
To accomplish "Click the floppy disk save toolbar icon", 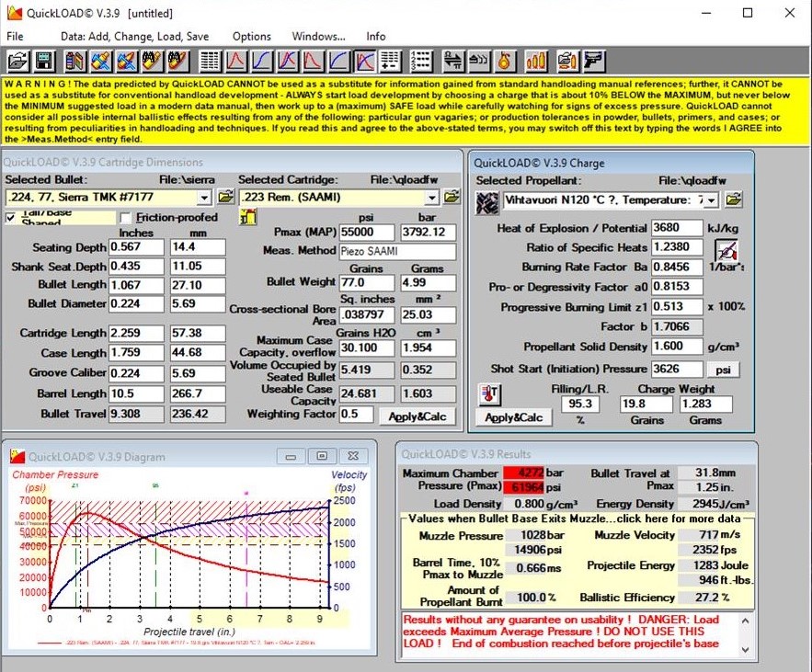I will click(x=44, y=61).
